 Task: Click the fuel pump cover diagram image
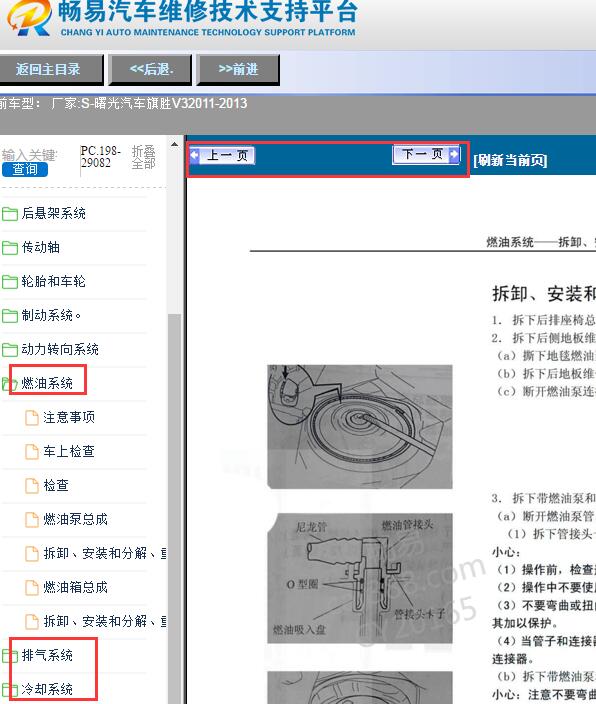[360, 427]
